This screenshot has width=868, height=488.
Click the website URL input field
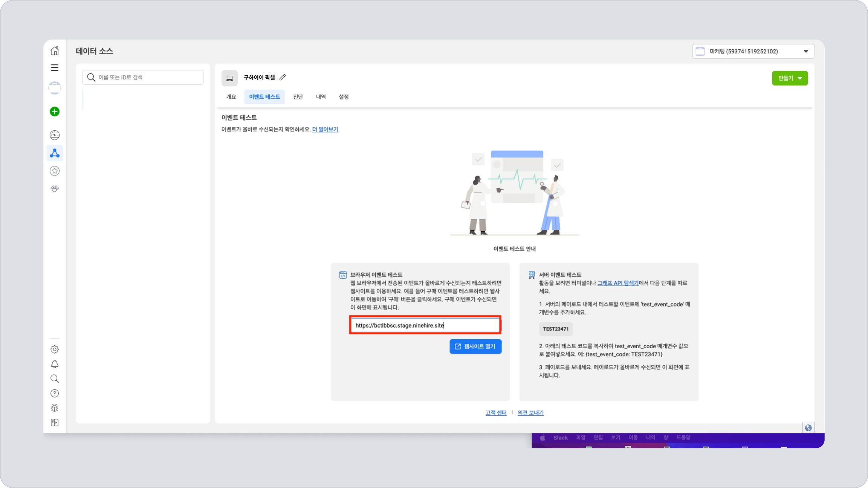point(425,325)
